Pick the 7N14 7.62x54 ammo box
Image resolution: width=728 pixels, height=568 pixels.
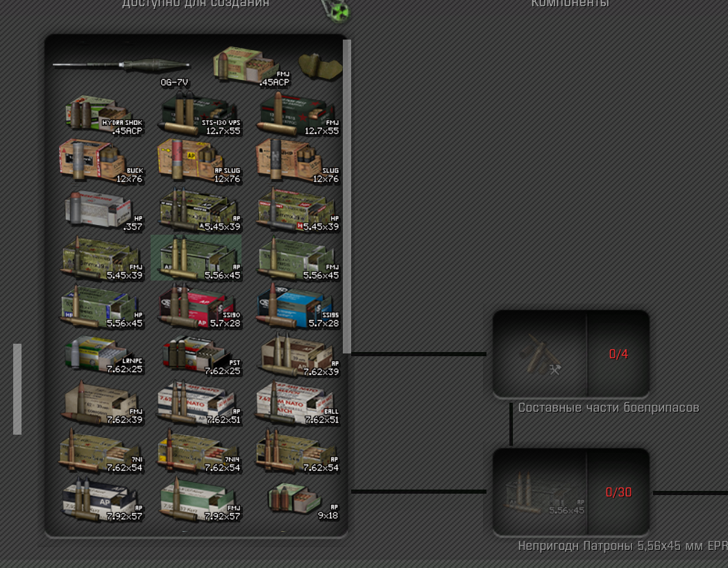200,451
